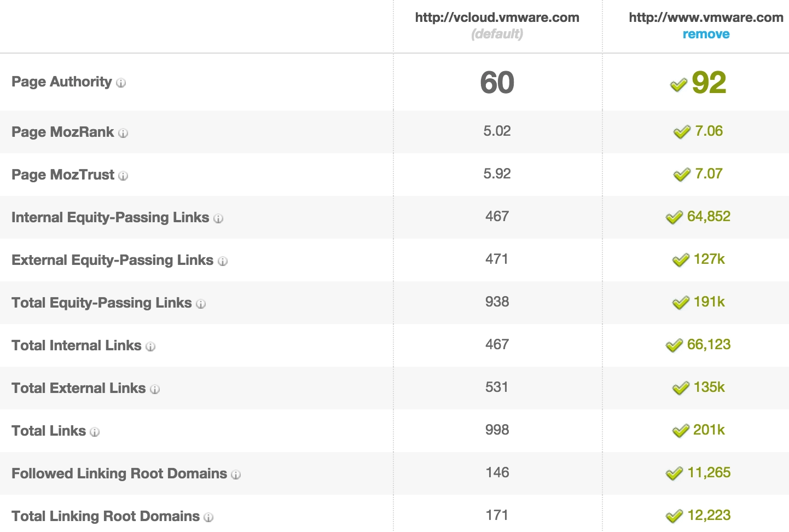The width and height of the screenshot is (789, 532).
Task: Click the info icon beside Total Links
Action: 95,432
